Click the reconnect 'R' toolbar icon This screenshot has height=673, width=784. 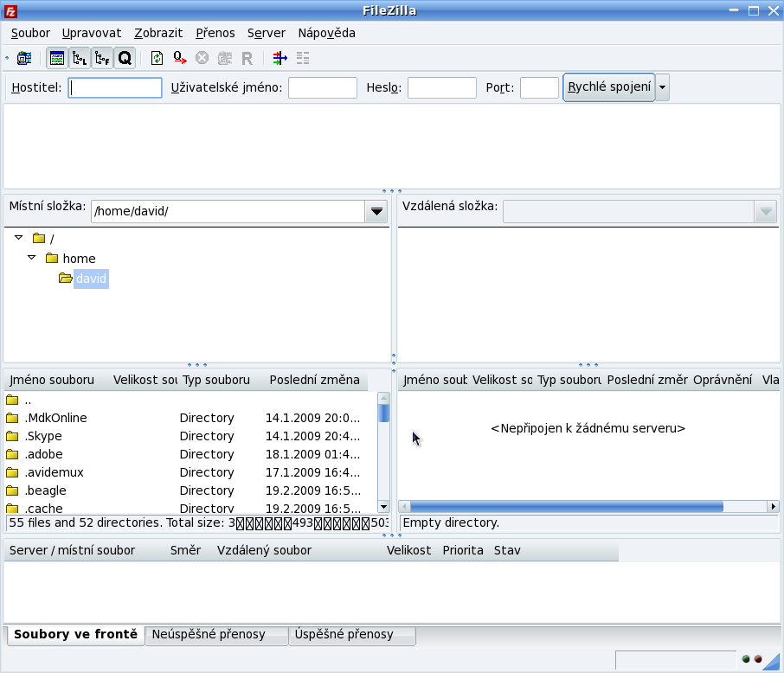247,59
